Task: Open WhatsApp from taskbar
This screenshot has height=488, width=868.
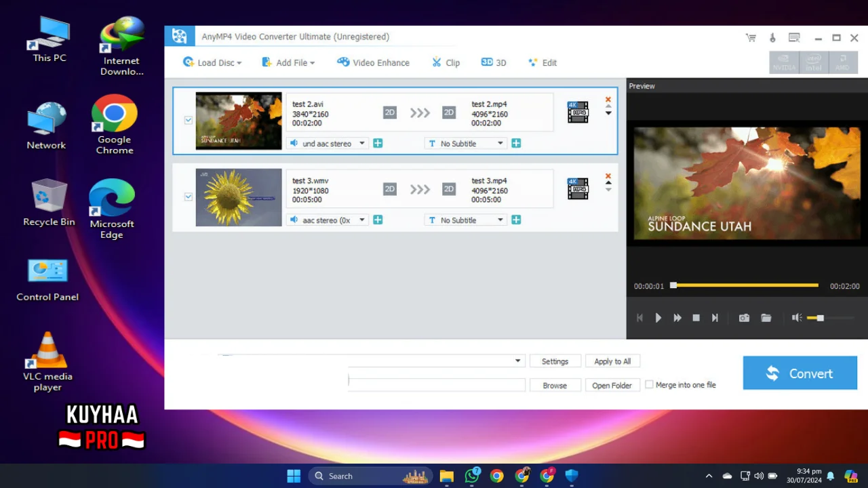Action: pyautogui.click(x=472, y=476)
